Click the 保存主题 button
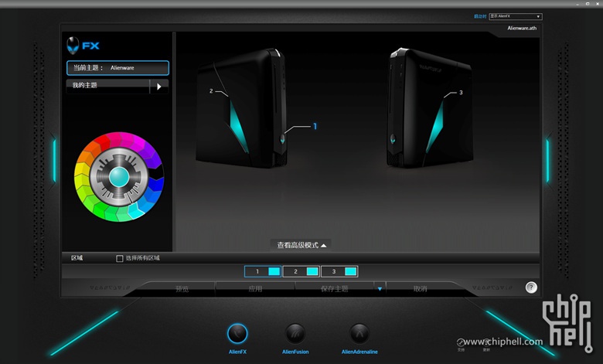Viewport: 603px width, 364px height. coord(334,289)
